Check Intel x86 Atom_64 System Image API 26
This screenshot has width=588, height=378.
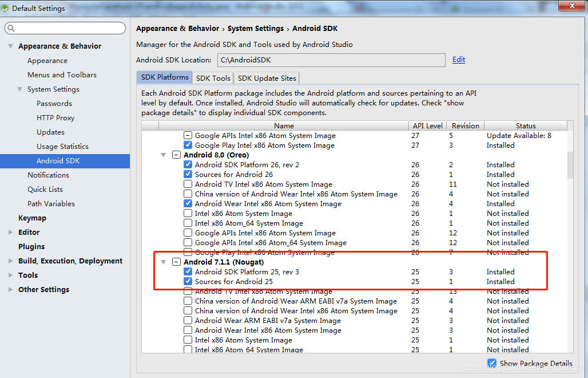point(188,223)
